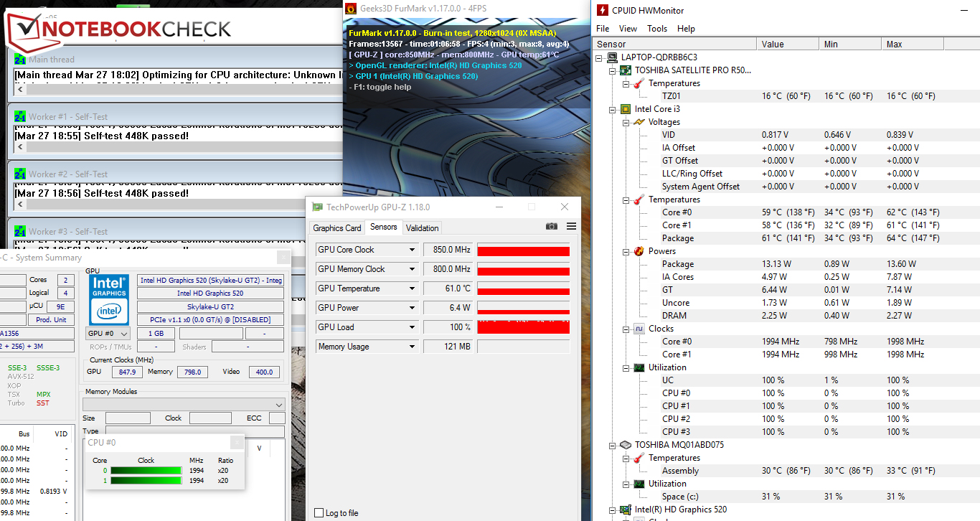Open the GPU Temperature sensor dropdown
Image resolution: width=980 pixels, height=521 pixels.
point(412,288)
